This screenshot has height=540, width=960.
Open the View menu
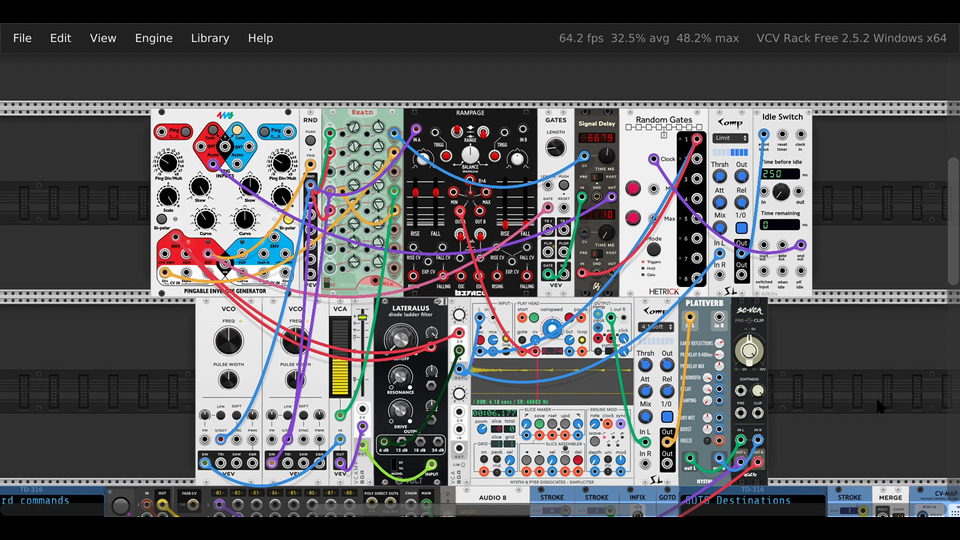(103, 38)
